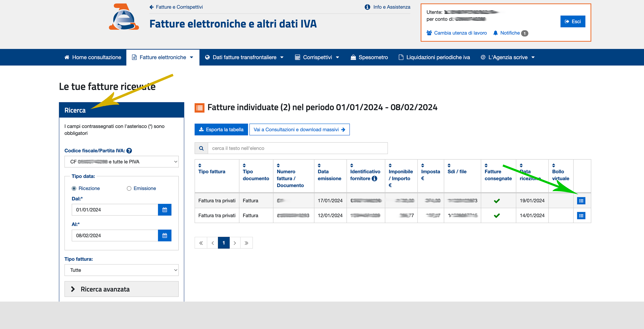
Task: Select Emissione radio button
Action: pos(129,188)
